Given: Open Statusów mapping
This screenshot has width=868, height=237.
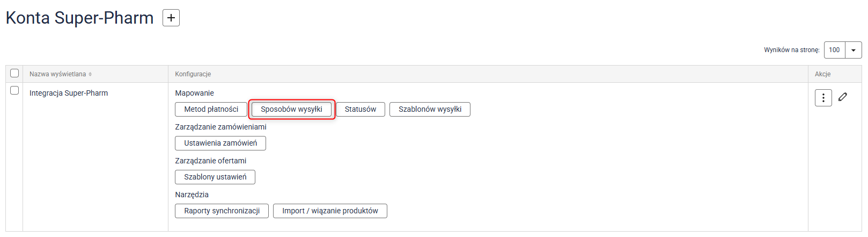Looking at the screenshot, I should click(x=360, y=109).
